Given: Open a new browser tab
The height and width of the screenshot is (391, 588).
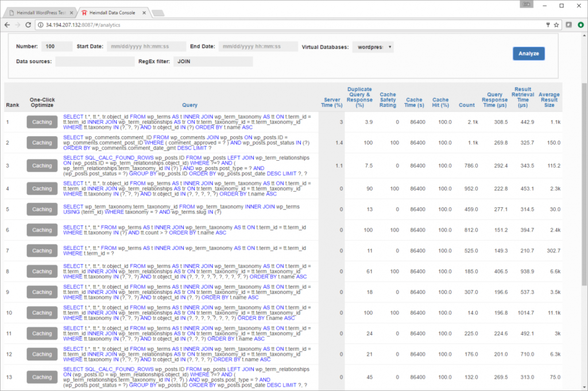Looking at the screenshot, I should click(x=158, y=13).
